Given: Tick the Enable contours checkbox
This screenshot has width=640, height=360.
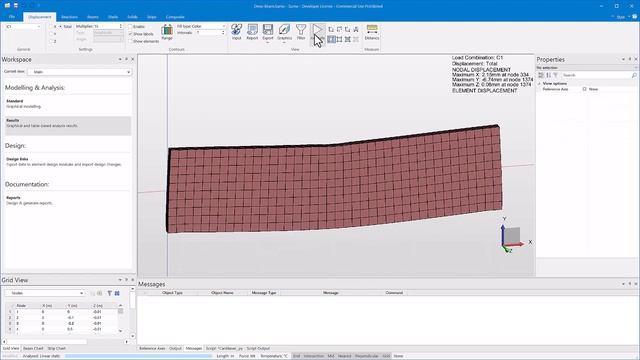Looking at the screenshot, I should point(130,27).
